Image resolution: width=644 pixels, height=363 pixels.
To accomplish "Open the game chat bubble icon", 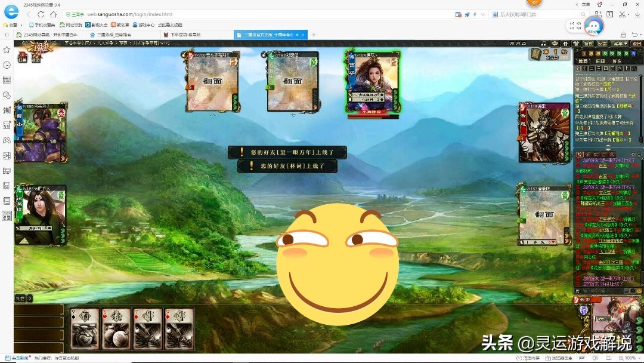I will (555, 43).
